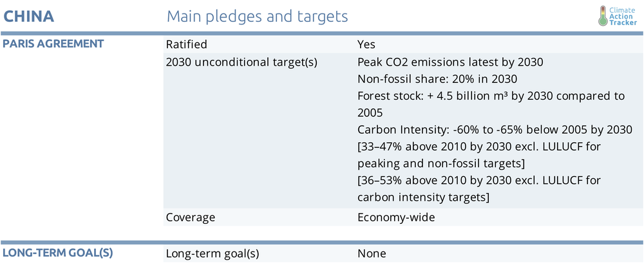Image resolution: width=644 pixels, height=267 pixels.
Task: Click the Yes value for Ratified
Action: (x=366, y=44)
